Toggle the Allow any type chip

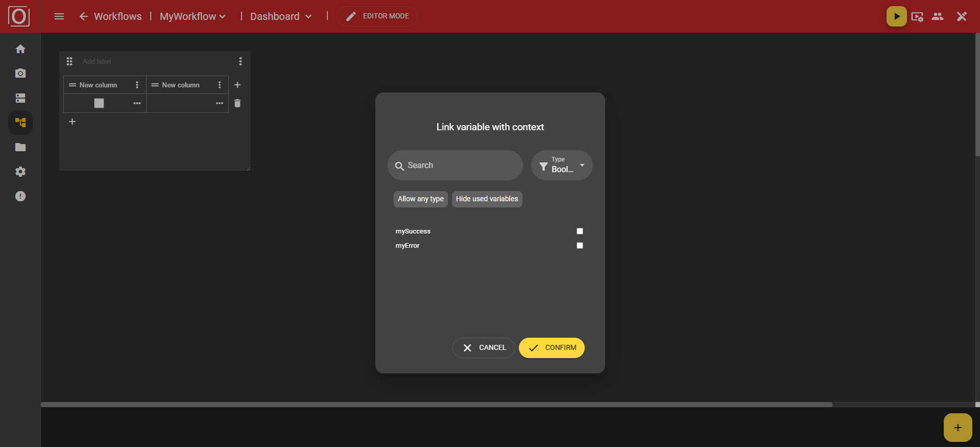pos(420,199)
